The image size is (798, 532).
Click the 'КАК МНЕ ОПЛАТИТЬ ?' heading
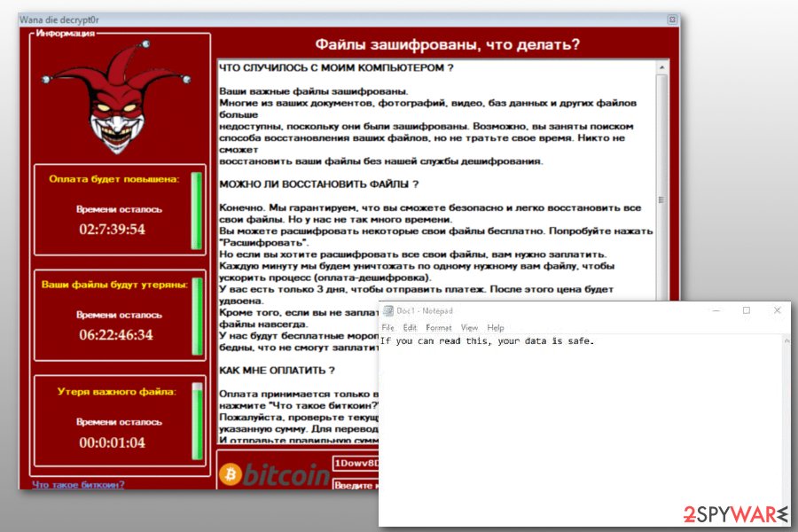[277, 370]
